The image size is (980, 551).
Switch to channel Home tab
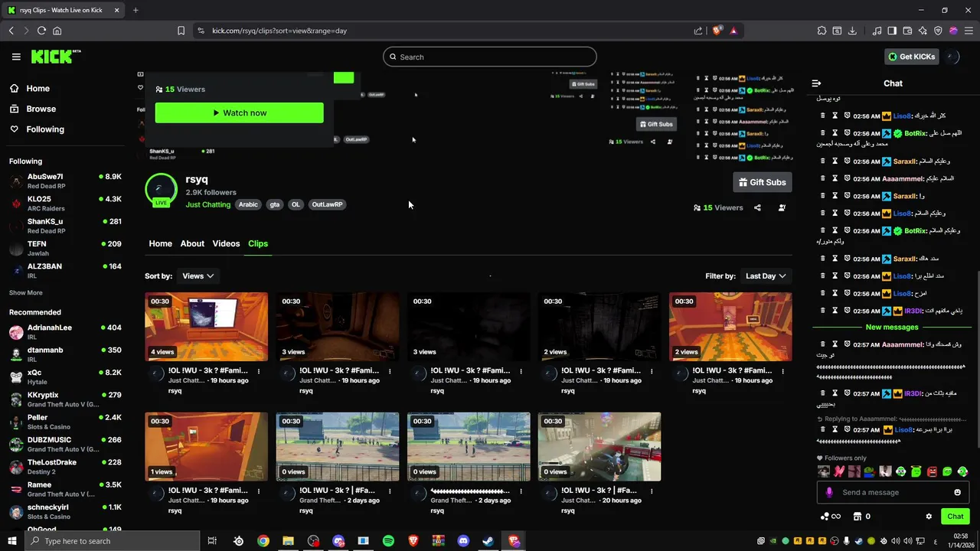160,243
